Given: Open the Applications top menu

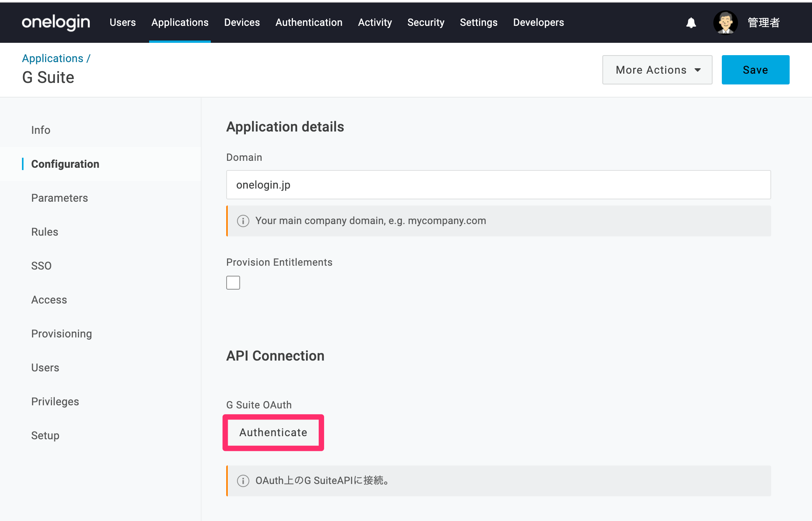Looking at the screenshot, I should pyautogui.click(x=180, y=23).
